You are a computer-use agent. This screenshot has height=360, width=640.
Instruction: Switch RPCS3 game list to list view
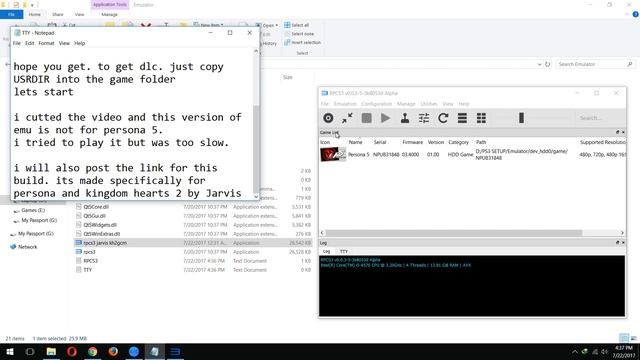(462, 118)
